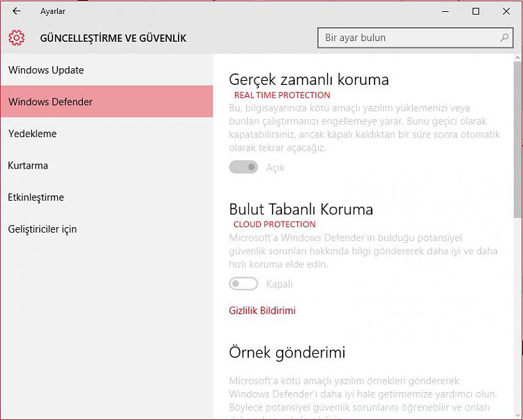Click the search magnifier icon
This screenshot has height=420, width=523.
point(504,38)
